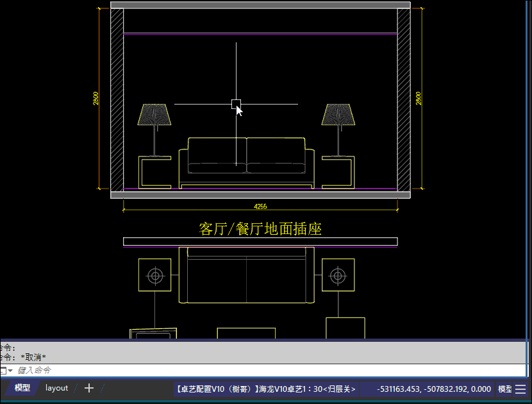Select the left hatched wall section
The image size is (532, 404).
[x=117, y=99]
